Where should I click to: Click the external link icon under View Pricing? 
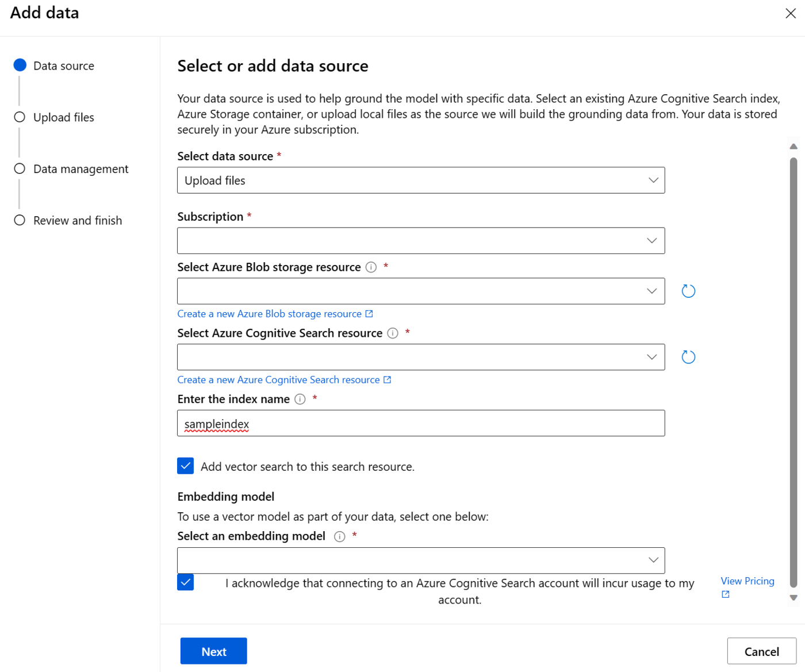(726, 594)
